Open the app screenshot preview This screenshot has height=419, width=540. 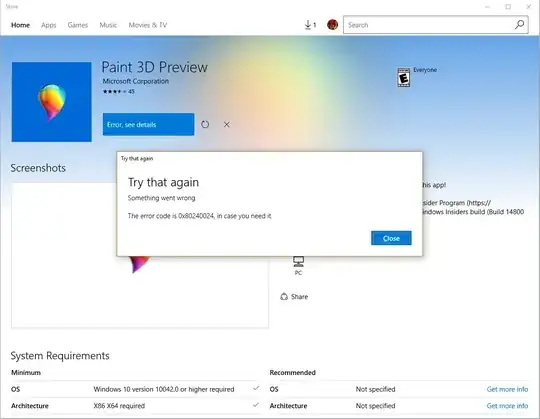click(140, 255)
